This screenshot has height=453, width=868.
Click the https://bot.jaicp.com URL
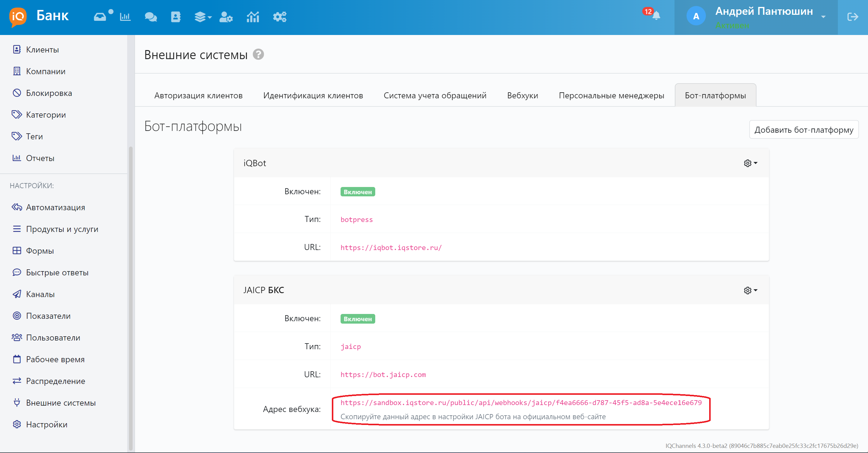pos(383,374)
